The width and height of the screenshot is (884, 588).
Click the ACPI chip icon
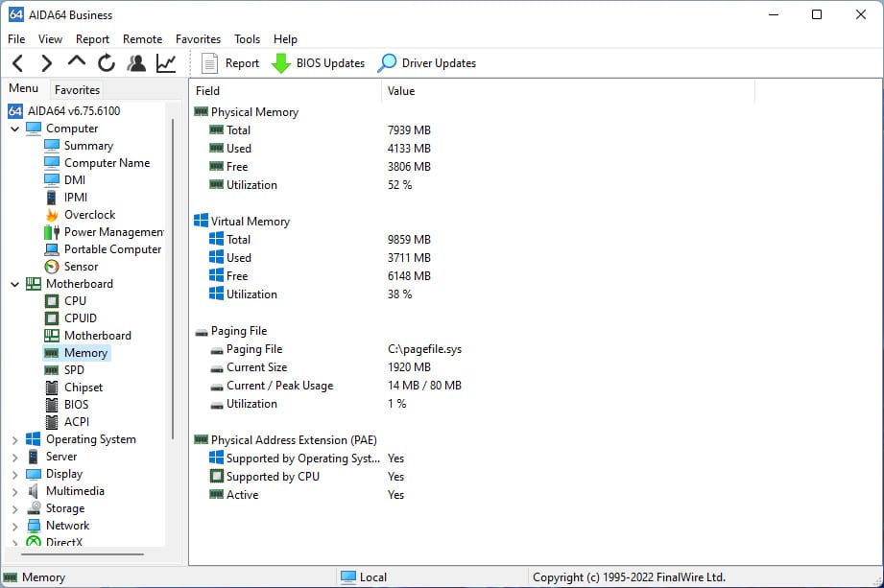52,422
